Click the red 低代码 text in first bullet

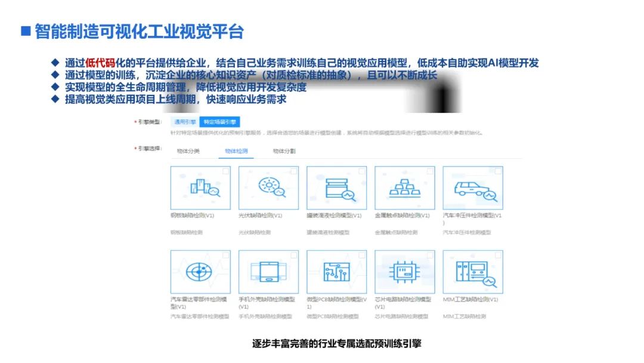(100, 63)
